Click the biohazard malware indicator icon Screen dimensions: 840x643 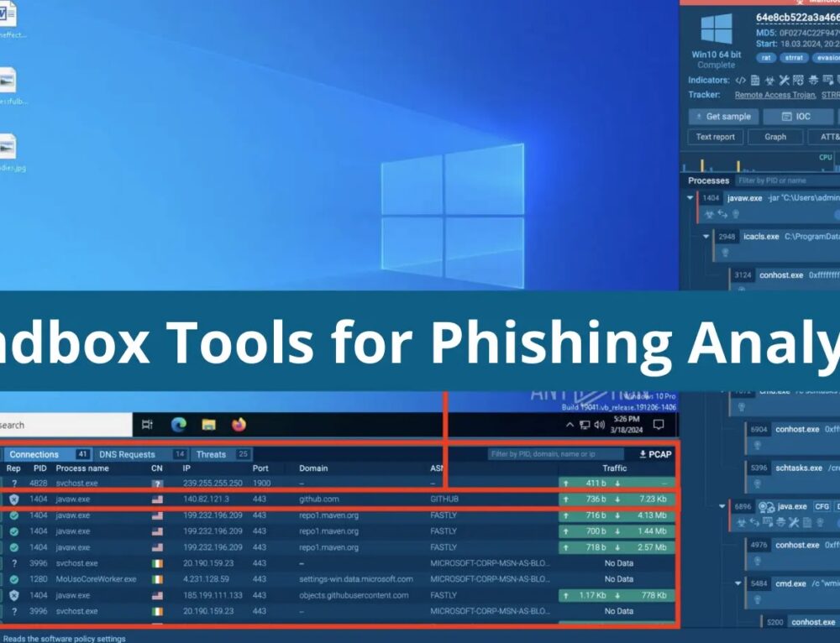click(769, 81)
